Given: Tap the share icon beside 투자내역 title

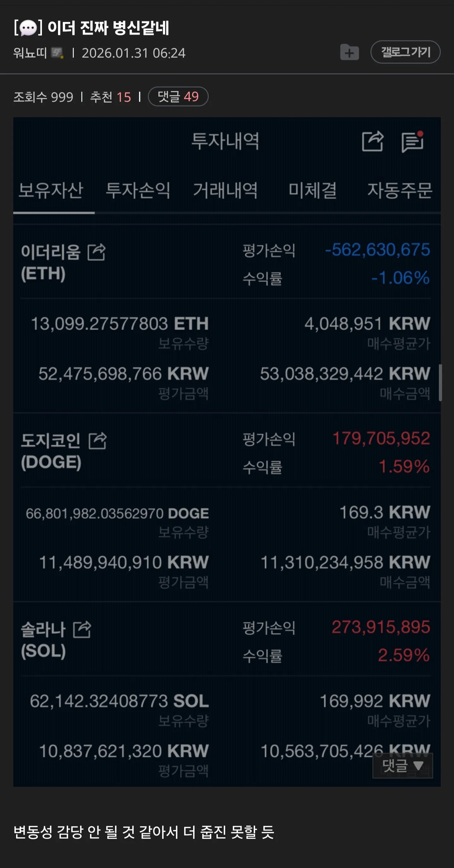Looking at the screenshot, I should tap(372, 141).
